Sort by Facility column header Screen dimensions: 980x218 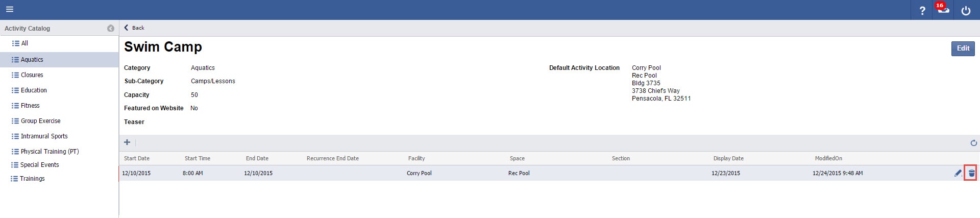pos(416,158)
